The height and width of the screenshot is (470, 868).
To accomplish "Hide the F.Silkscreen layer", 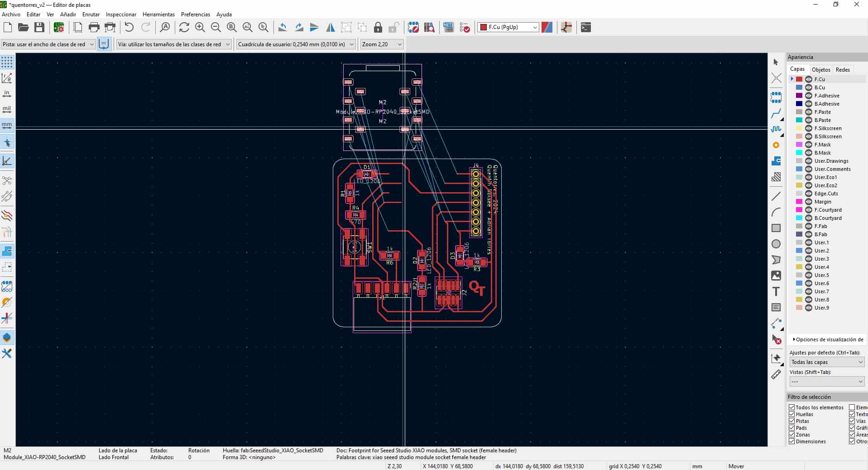I will [x=809, y=128].
